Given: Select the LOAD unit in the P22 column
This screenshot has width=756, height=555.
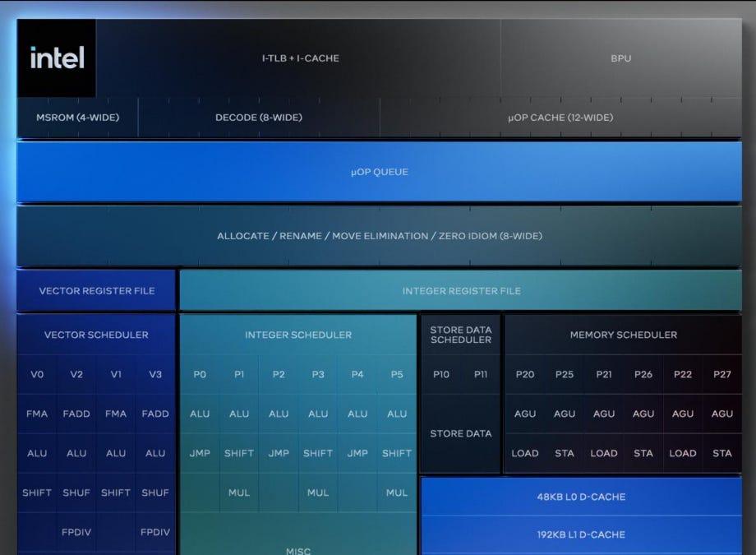Looking at the screenshot, I should pos(683,453).
